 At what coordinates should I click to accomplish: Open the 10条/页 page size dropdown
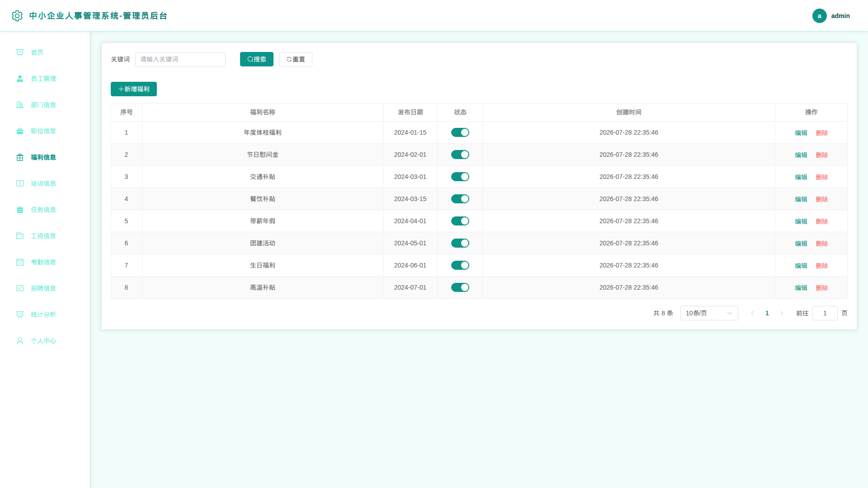[709, 313]
